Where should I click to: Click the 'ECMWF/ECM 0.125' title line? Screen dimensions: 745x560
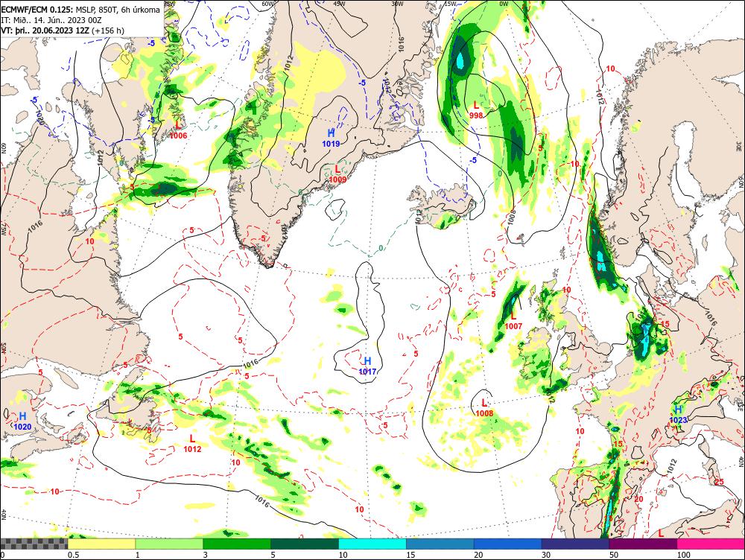click(80, 10)
